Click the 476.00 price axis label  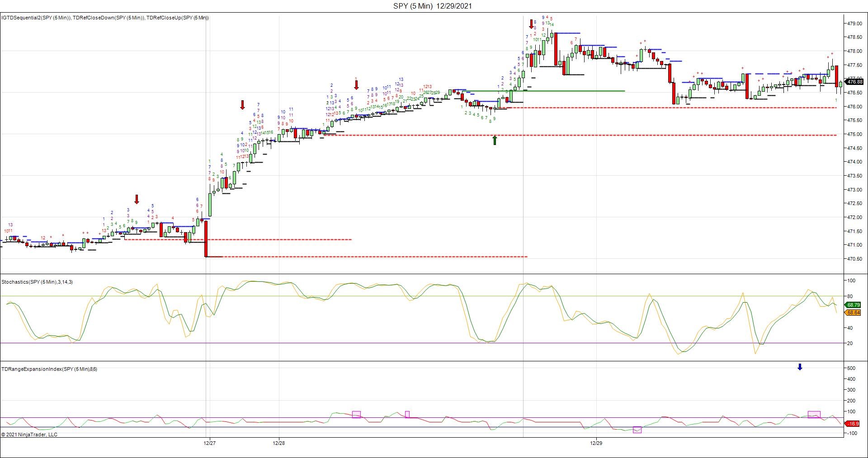click(x=854, y=107)
